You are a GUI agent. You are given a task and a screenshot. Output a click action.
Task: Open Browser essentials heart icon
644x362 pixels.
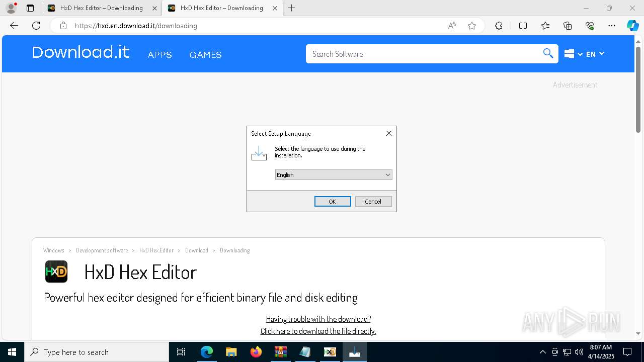coord(590,26)
